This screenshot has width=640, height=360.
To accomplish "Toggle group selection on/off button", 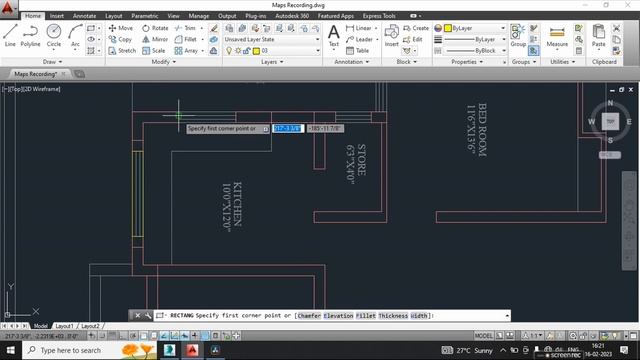I will coord(533,51).
